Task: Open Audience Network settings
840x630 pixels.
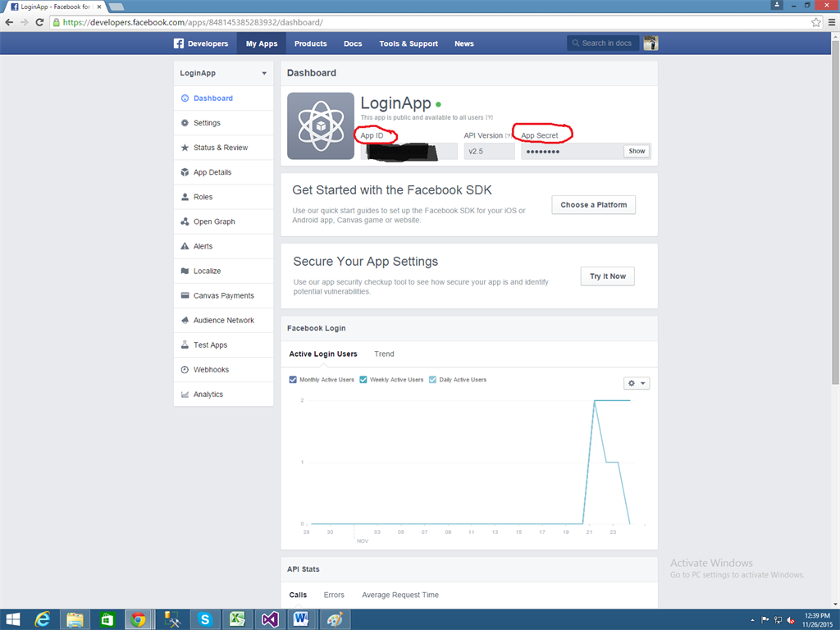Action: click(223, 320)
